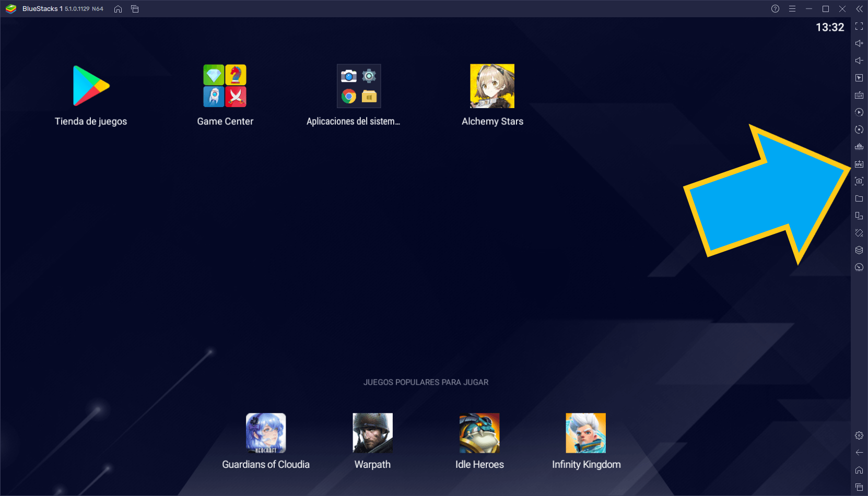Open the Game Center app
The height and width of the screenshot is (496, 868).
click(x=225, y=86)
